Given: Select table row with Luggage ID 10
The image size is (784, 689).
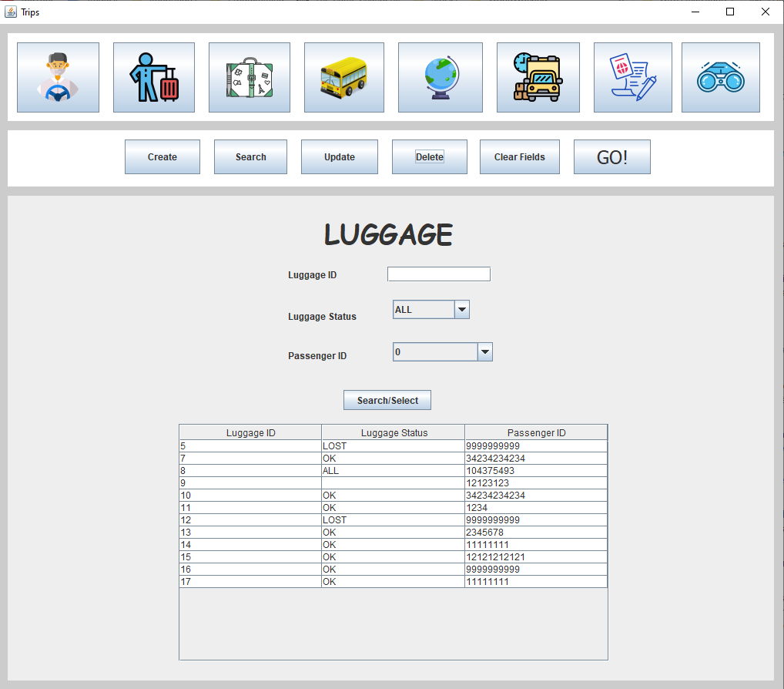Looking at the screenshot, I should (394, 496).
